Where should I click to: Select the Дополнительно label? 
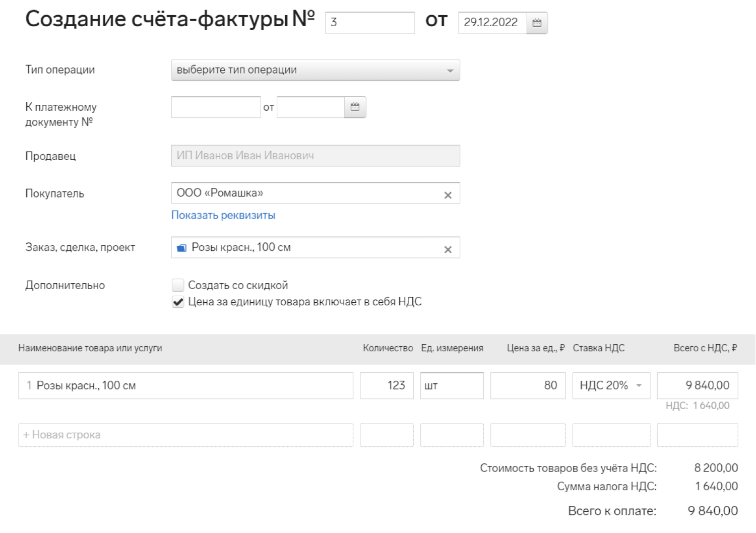click(65, 286)
